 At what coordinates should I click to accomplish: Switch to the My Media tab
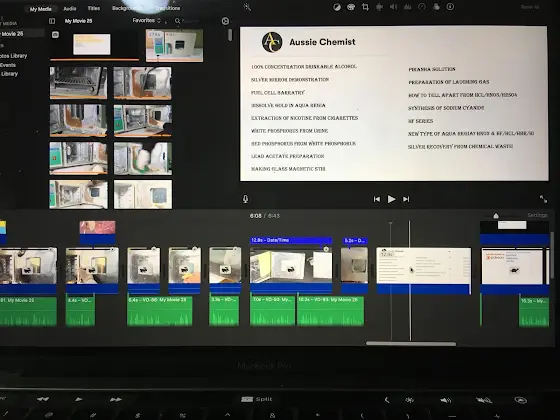41,9
